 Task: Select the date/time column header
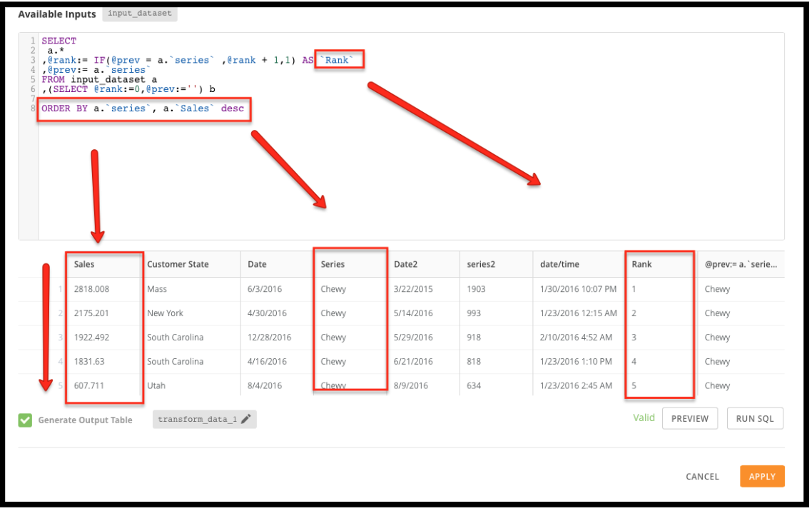tap(559, 264)
